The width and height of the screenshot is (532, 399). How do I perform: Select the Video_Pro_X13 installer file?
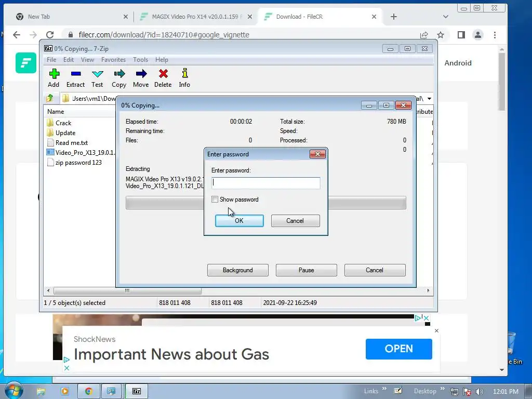(x=81, y=152)
